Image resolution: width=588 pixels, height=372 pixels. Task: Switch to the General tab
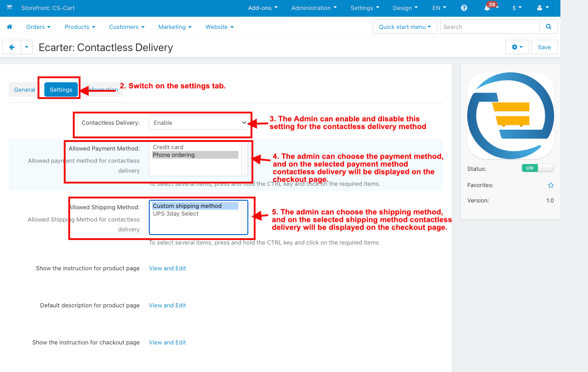coord(24,89)
